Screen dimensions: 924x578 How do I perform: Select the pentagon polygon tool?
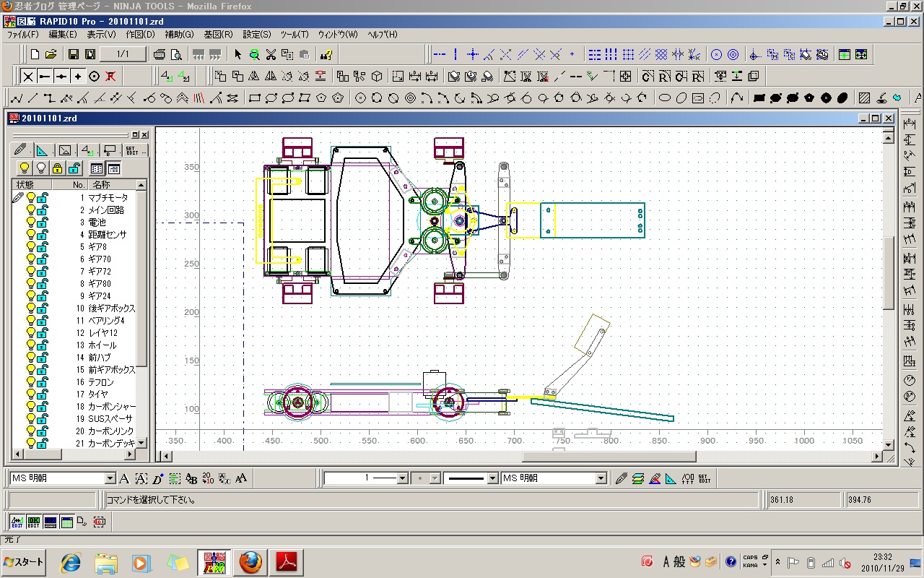(321, 98)
